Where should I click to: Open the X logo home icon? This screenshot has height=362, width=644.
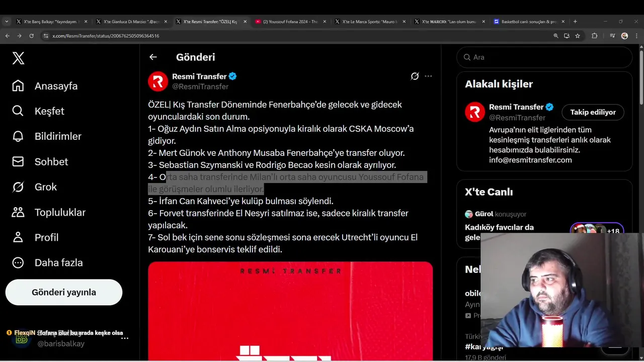(18, 58)
